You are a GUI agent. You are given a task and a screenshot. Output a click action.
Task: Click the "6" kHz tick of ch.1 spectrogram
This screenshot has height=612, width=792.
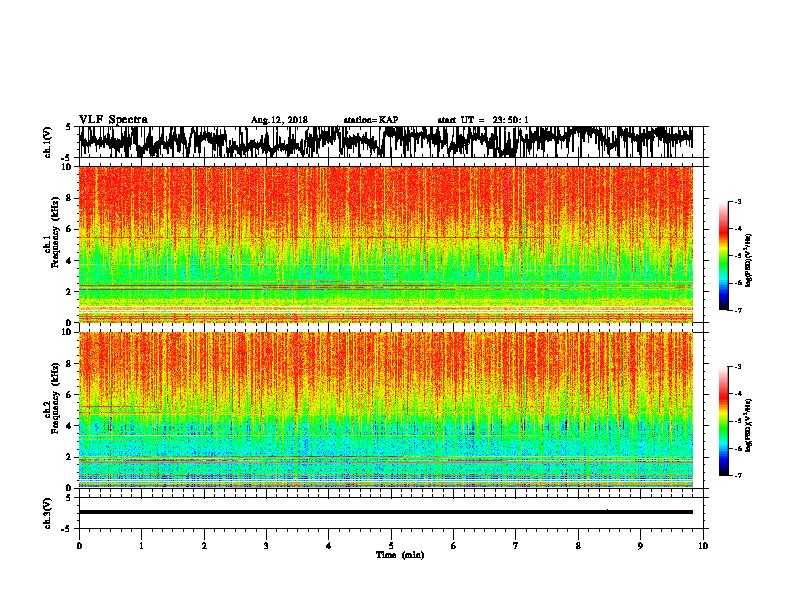[71, 229]
